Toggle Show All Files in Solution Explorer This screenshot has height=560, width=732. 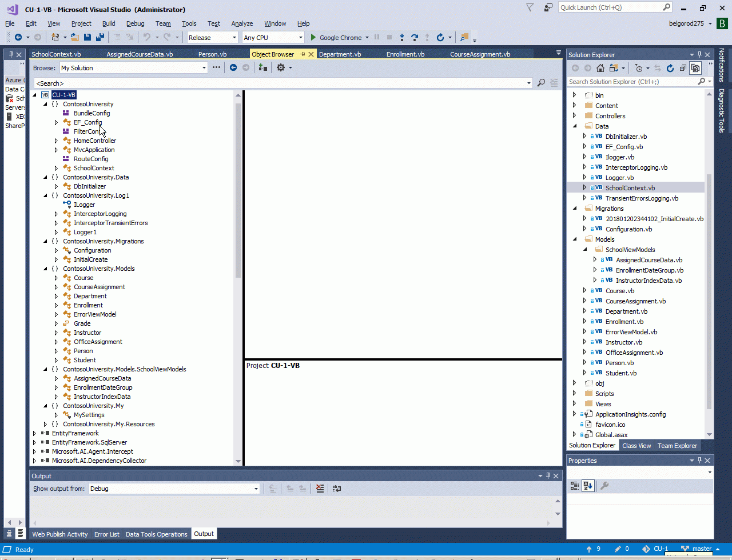[695, 68]
